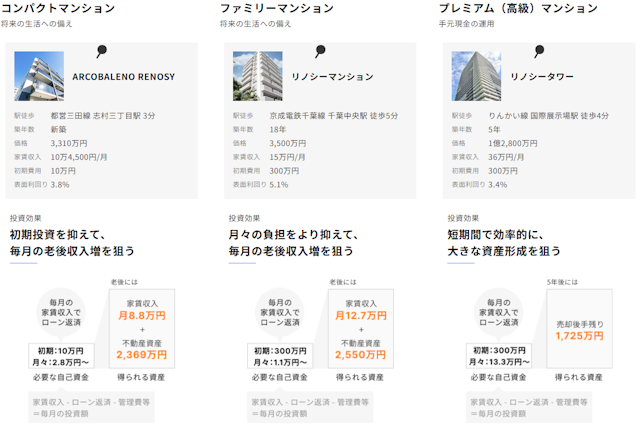The height and width of the screenshot is (427, 640).
Task: Click the 初期:10万円 月々:2.8万円〜 box
Action: (61, 356)
